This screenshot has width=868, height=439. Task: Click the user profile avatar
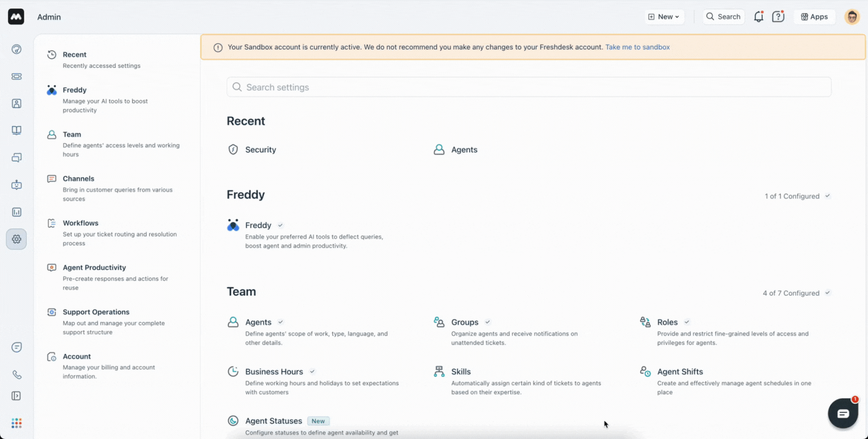(852, 17)
